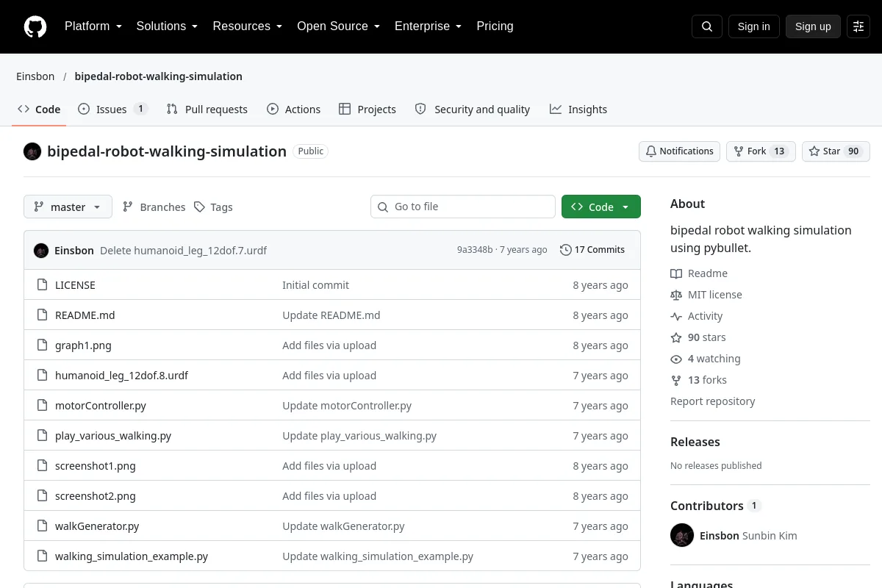Go to the GitHub homepage logo
882x588 pixels.
pos(35,26)
